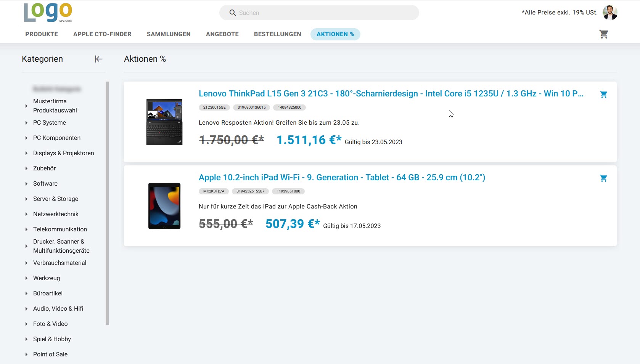Image resolution: width=640 pixels, height=364 pixels.
Task: Click the Alle Preise exkl. 19% USt. note
Action: click(560, 13)
